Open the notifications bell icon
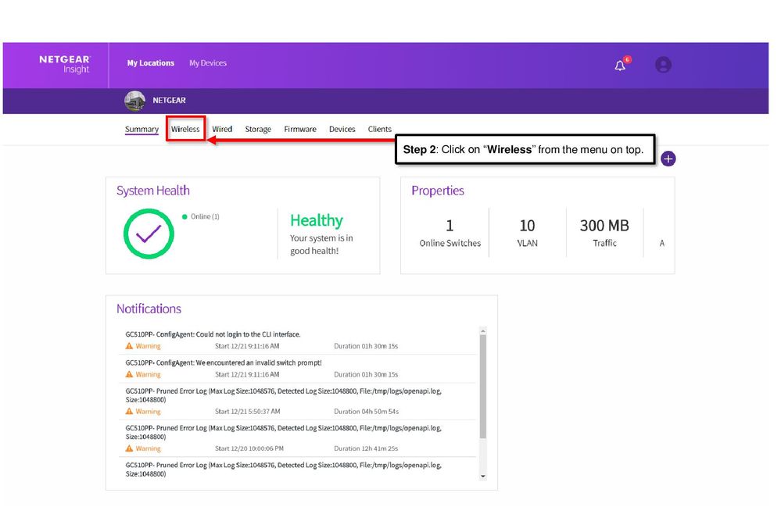781x532 pixels. 620,65
